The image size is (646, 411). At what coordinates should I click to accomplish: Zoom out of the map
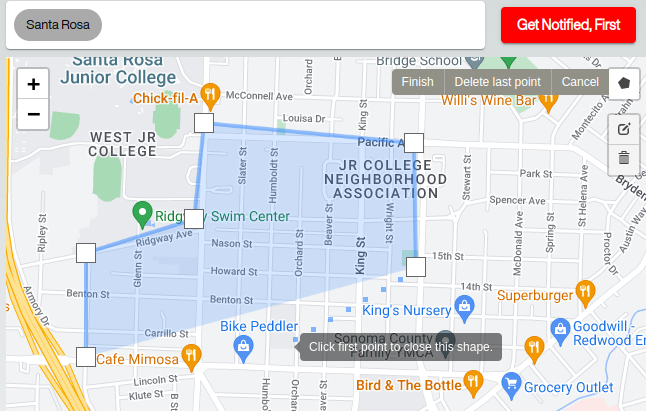33,114
